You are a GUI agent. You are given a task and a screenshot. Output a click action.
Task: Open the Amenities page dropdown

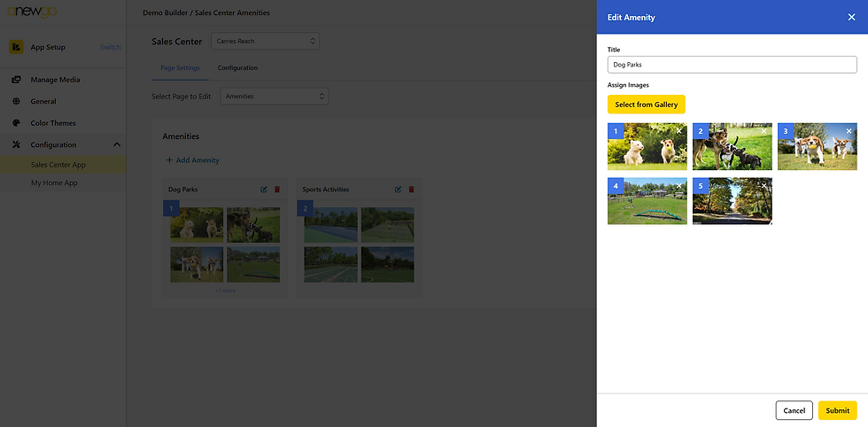[x=274, y=97]
